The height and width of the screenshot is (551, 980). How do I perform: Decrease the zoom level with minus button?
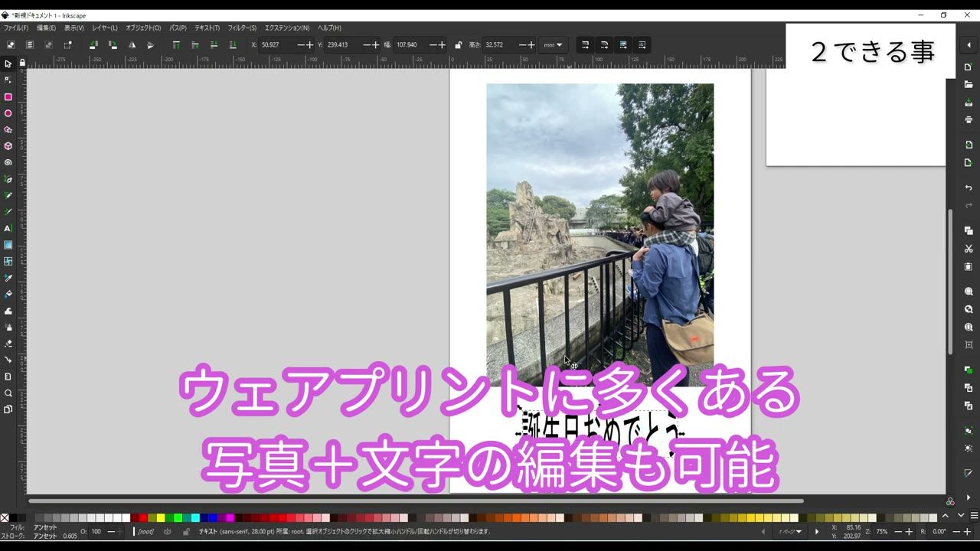tap(898, 531)
